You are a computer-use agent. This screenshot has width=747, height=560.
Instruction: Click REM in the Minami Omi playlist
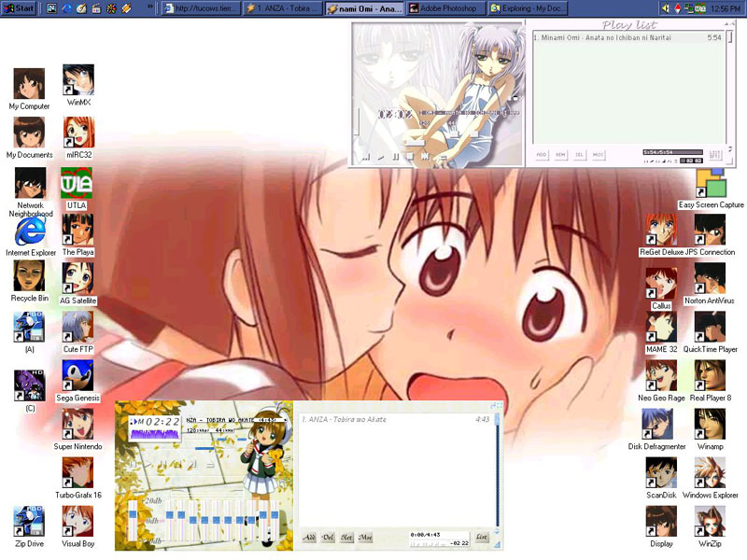[x=561, y=155]
